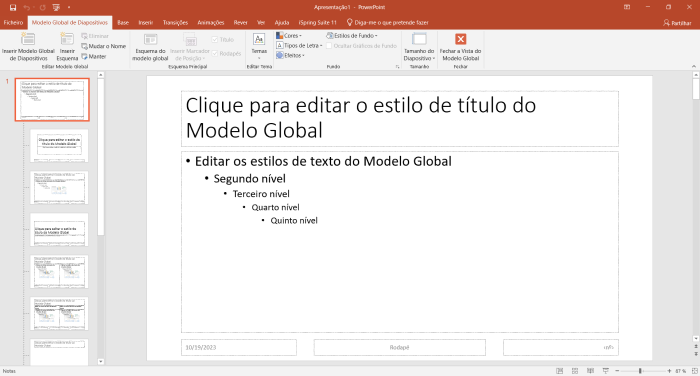700x376 pixels.
Task: Switch to the Base tab
Action: point(123,22)
